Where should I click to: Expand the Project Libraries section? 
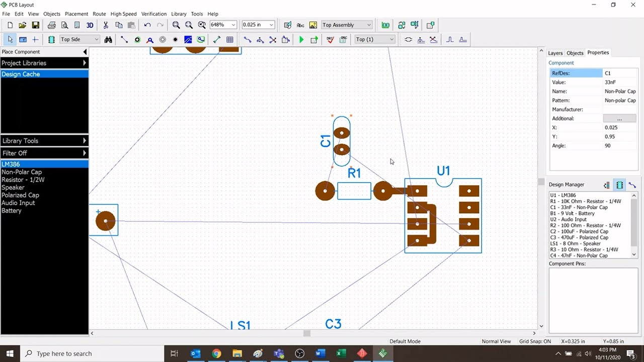[x=44, y=63]
